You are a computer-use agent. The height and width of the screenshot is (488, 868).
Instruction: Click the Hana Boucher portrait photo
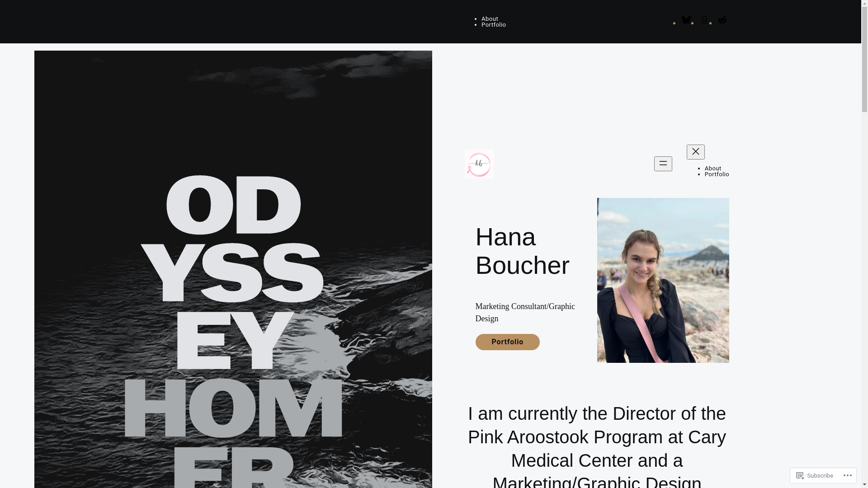[663, 280]
